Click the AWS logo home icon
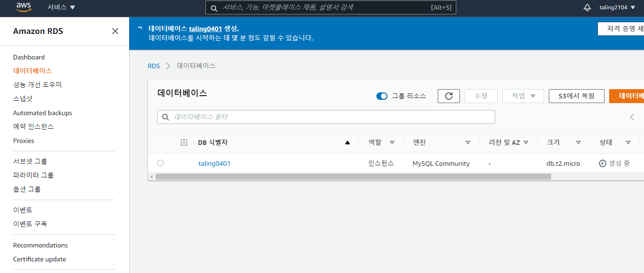This screenshot has height=273, width=644. (24, 7)
